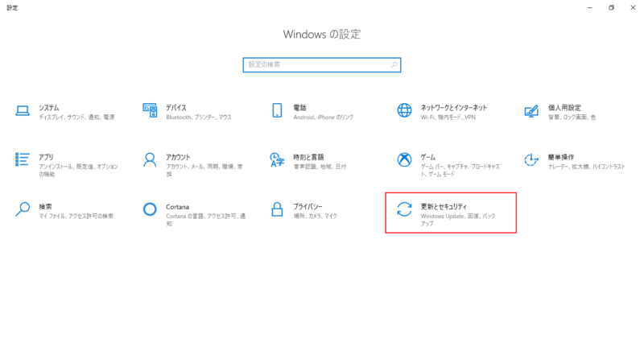
Task: Open the 検索 settings title
Action: tap(45, 207)
